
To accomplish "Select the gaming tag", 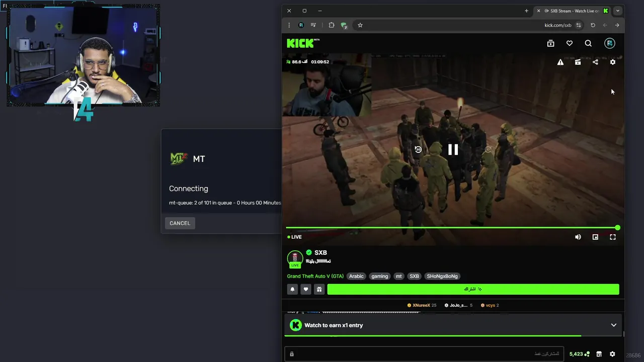I will [380, 276].
